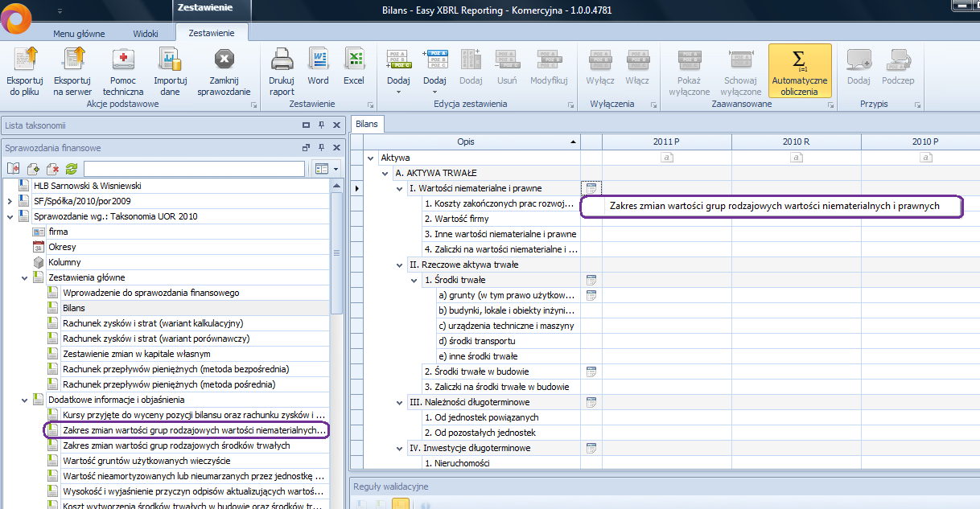Open Rachunek zysków i strat (wariant kalkulacyjny)
980x509 pixels.
pos(153,323)
